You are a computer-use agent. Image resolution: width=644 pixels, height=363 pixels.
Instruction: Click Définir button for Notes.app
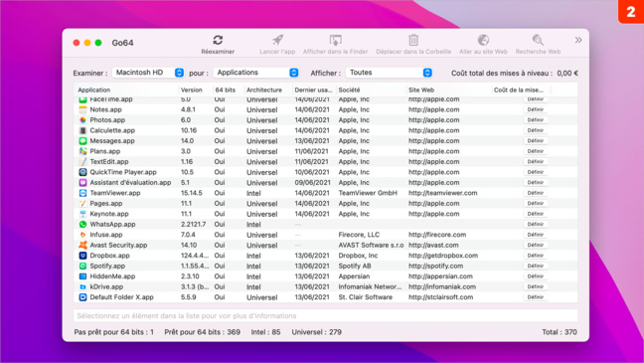tap(536, 109)
